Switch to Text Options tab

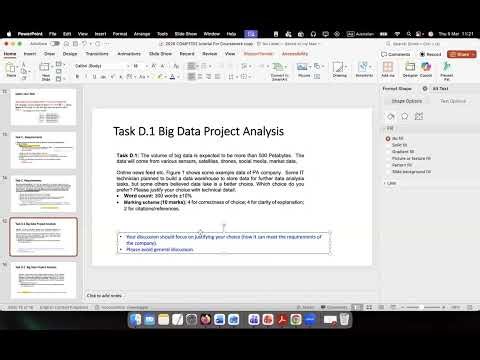point(453,101)
